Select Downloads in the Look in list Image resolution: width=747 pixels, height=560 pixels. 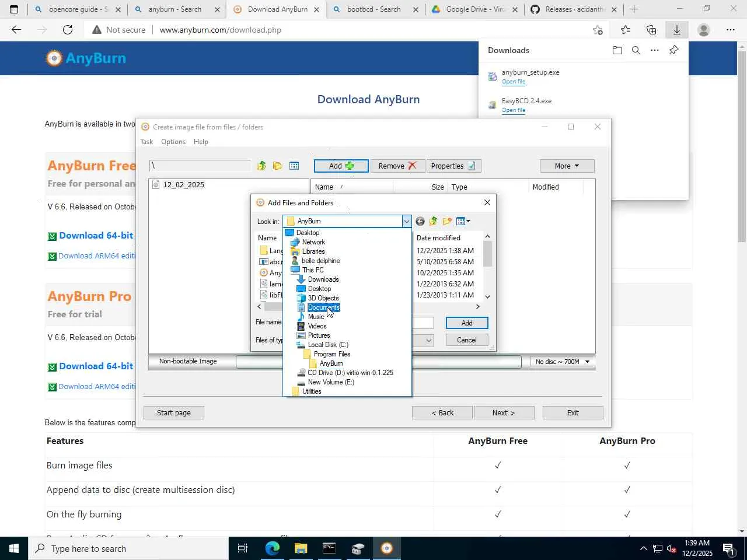pos(323,279)
